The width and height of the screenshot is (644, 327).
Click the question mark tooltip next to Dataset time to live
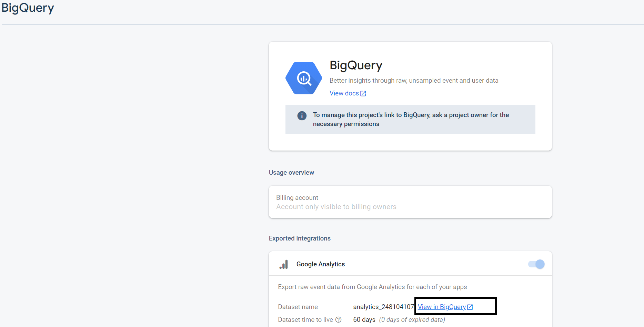pyautogui.click(x=339, y=319)
